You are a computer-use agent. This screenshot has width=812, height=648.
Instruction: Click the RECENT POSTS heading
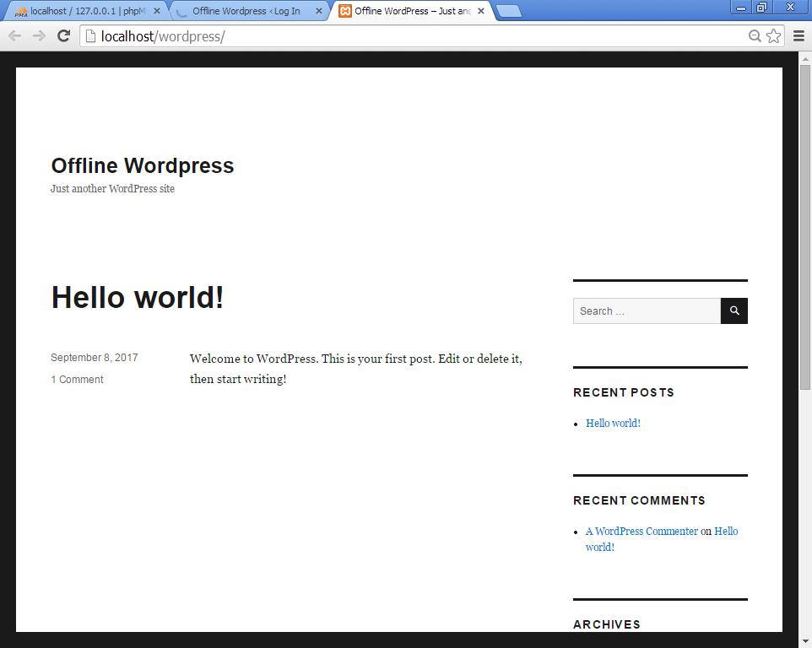pyautogui.click(x=624, y=392)
